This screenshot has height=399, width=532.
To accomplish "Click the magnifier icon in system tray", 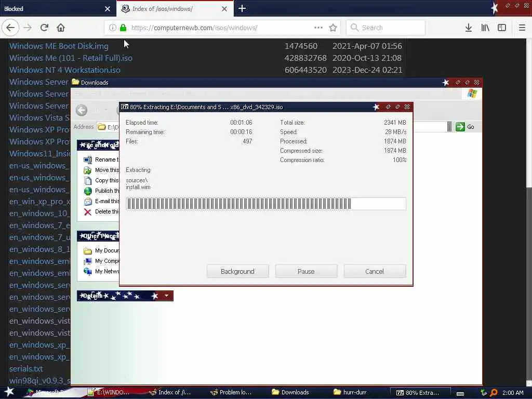I will (494, 393).
